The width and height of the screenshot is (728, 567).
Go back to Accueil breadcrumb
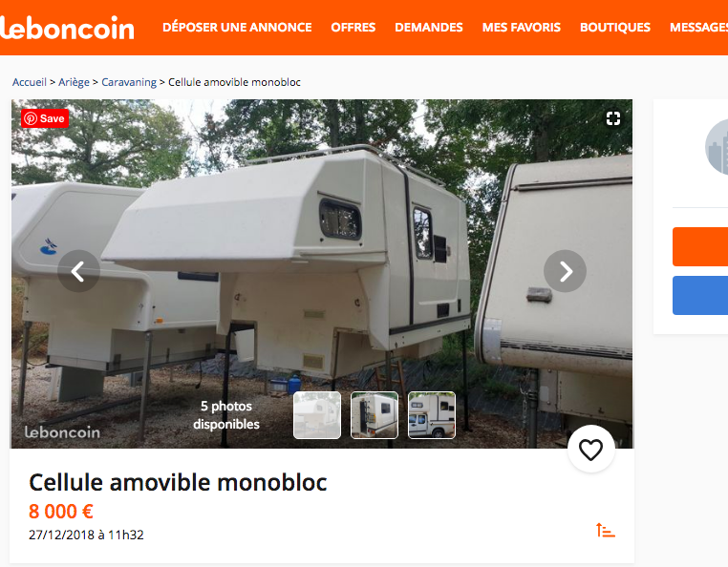pos(30,82)
